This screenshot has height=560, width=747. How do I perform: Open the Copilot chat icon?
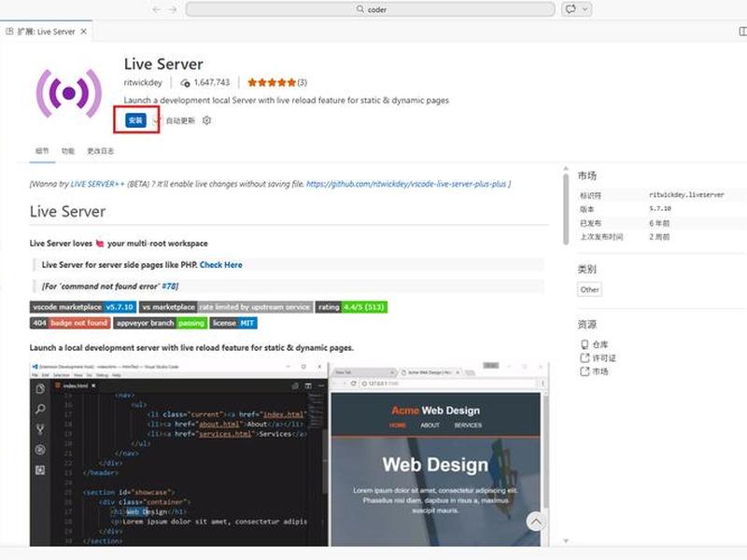coord(571,9)
